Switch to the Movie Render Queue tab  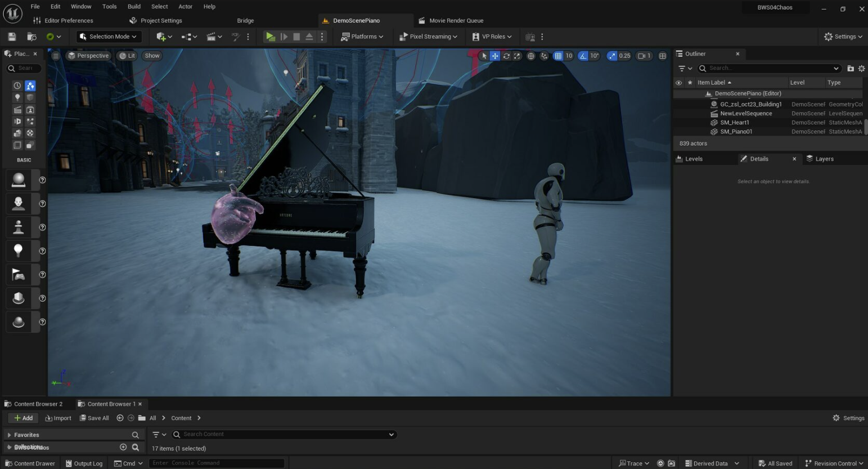pyautogui.click(x=456, y=20)
